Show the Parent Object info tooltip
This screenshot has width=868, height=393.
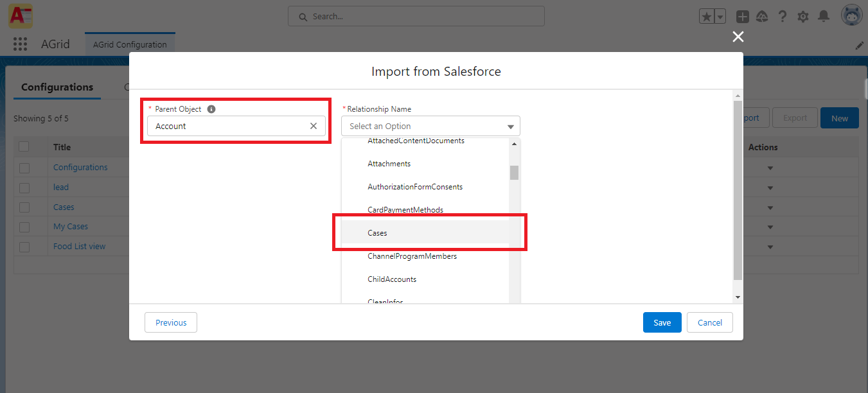click(x=211, y=109)
